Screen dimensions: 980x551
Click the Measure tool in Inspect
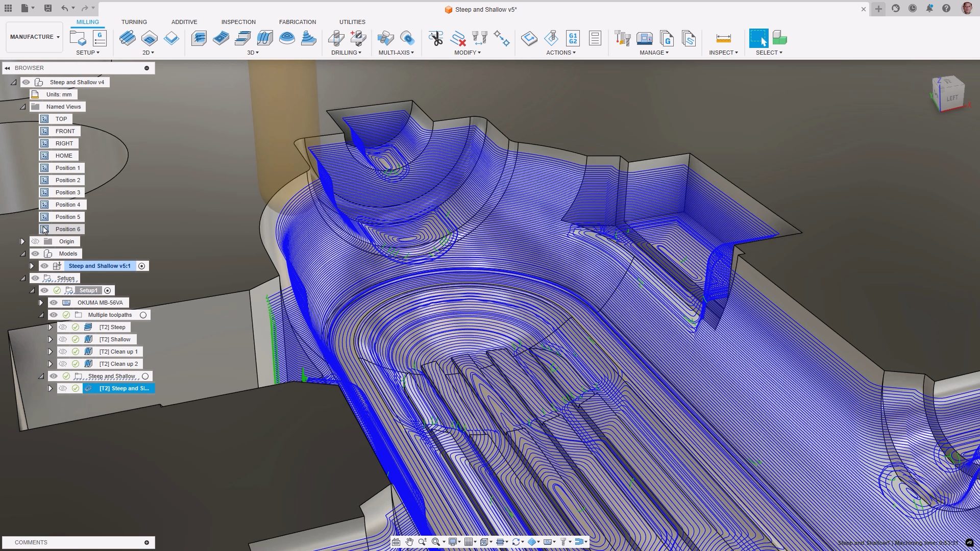tap(723, 38)
